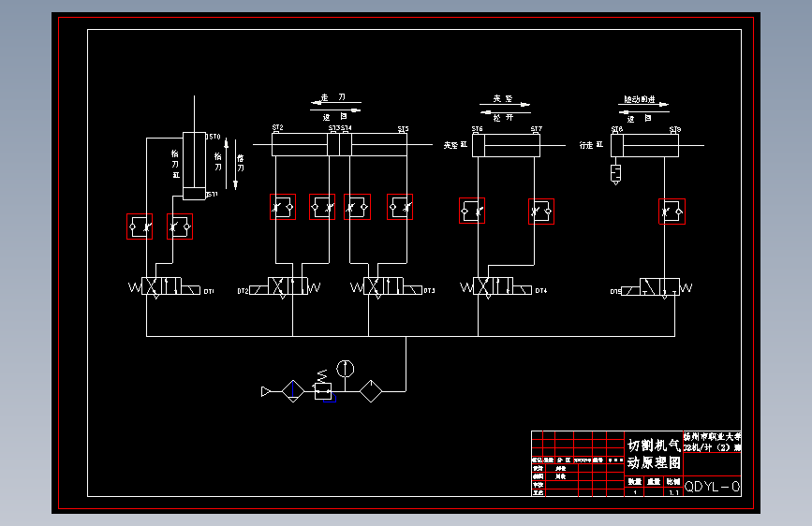Select the damper symbol under 行走缸
This screenshot has width=812, height=526.
(615, 174)
